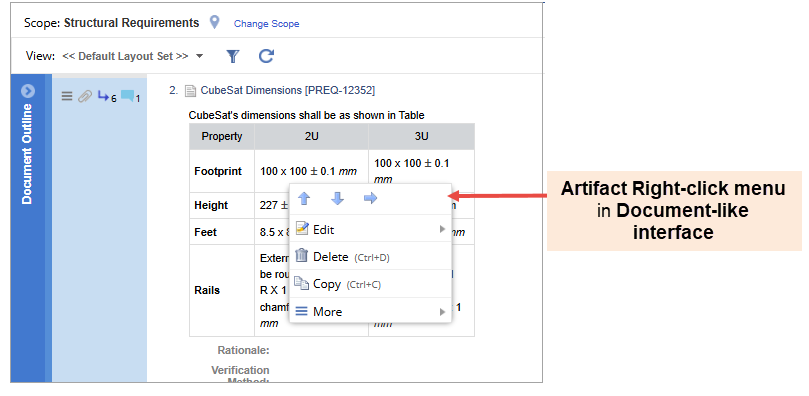Choose More in the context menu
Viewport: 809px width, 396px height.
point(370,311)
